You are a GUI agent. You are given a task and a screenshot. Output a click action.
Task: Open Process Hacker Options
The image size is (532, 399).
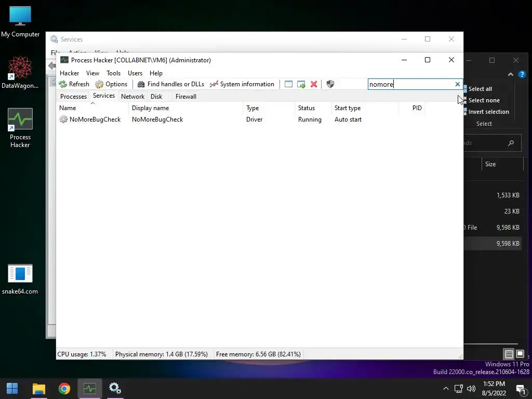point(111,84)
